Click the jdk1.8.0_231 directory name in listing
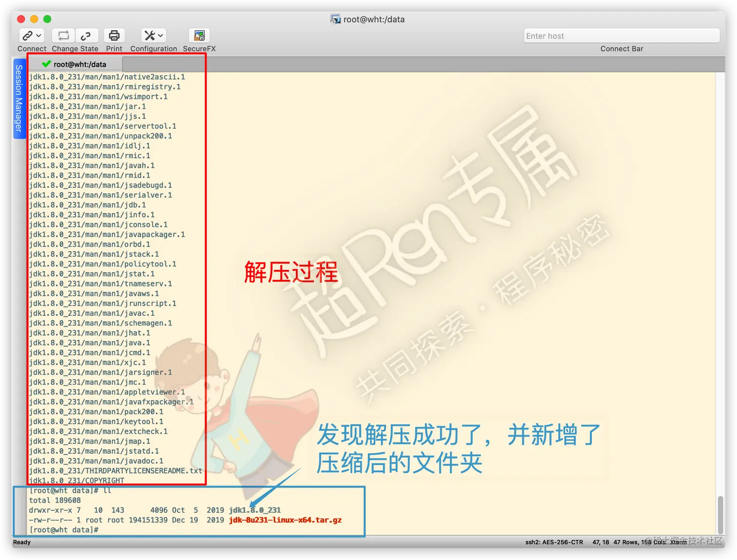 [x=255, y=510]
